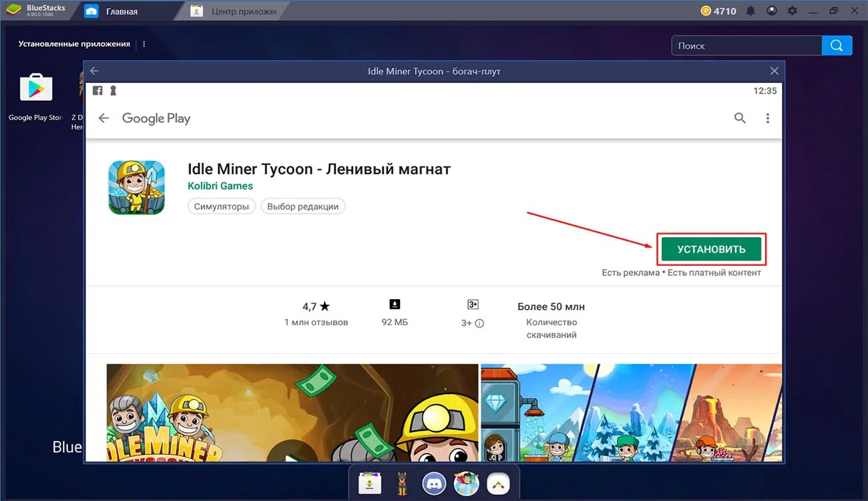Open BlueStacks account icon
Screen dimensions: 868x501
(x=772, y=11)
